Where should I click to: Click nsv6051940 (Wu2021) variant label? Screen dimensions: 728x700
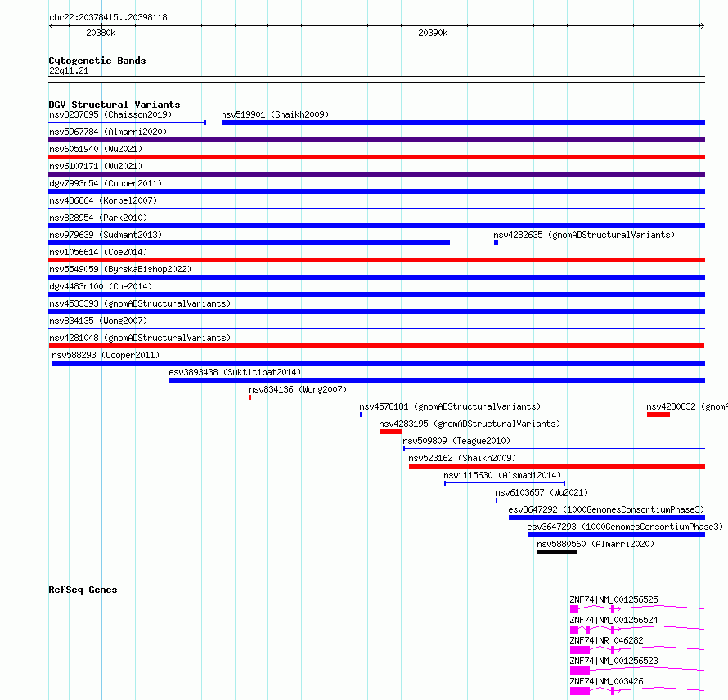click(96, 149)
